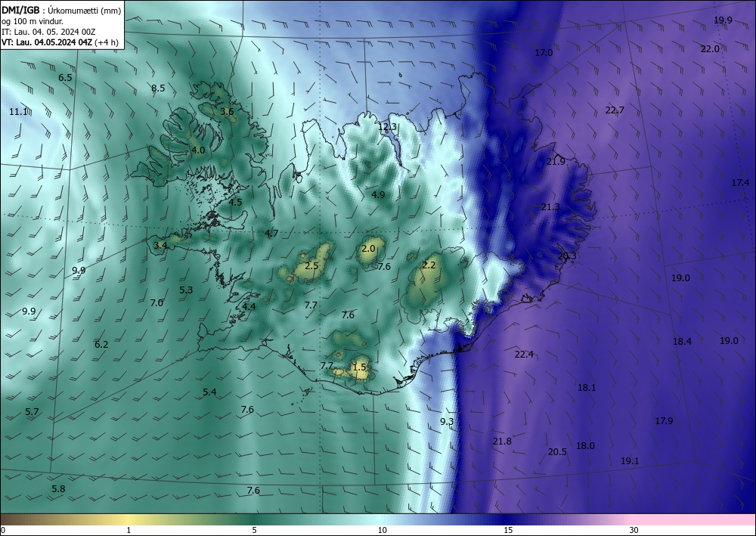Click the 17.0 value on the map
This screenshot has height=536, width=756.
click(544, 53)
